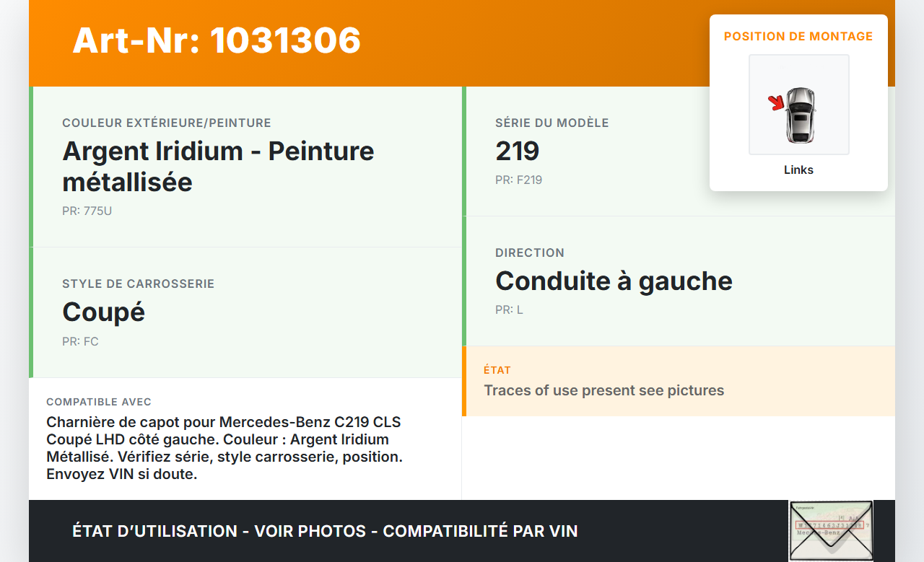
Task: Click the car mounting position diagram
Action: coord(799,105)
